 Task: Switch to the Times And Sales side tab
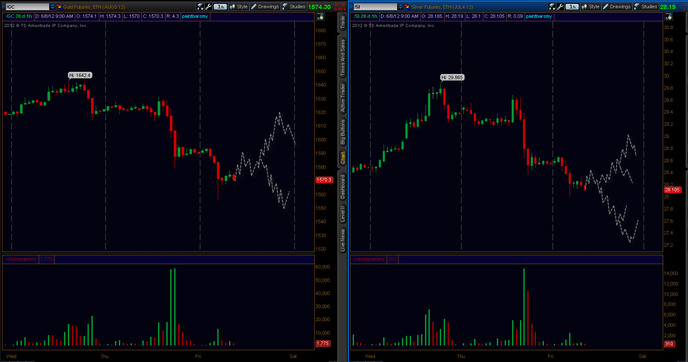tap(343, 57)
